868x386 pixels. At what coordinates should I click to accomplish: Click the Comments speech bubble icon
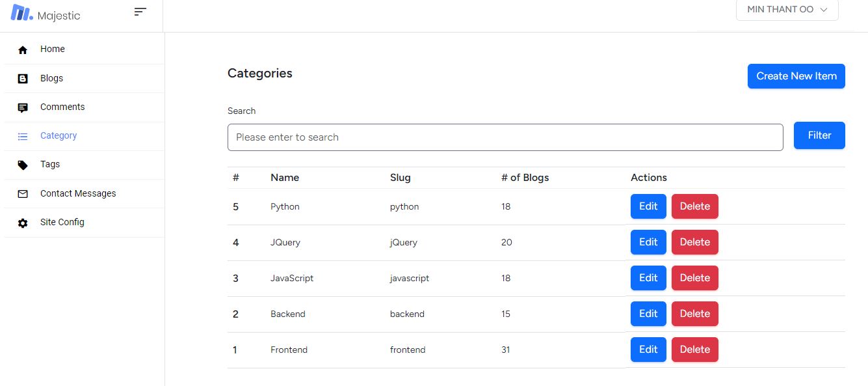[23, 107]
